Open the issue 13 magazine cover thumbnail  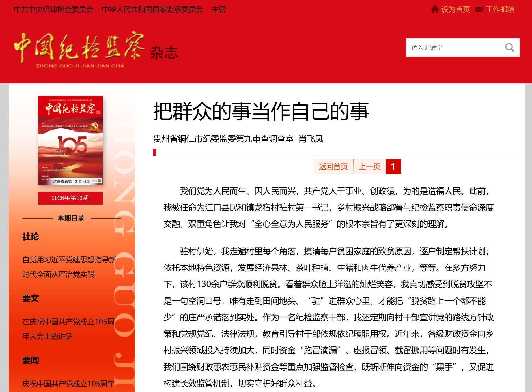[70, 140]
